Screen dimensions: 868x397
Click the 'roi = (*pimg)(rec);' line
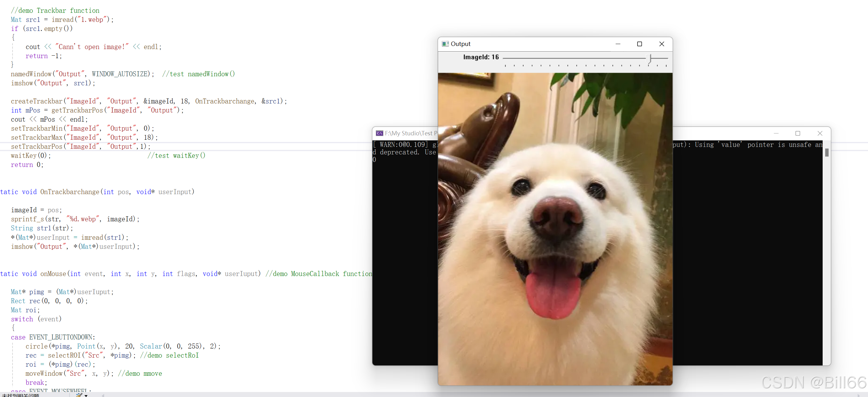[61, 365]
